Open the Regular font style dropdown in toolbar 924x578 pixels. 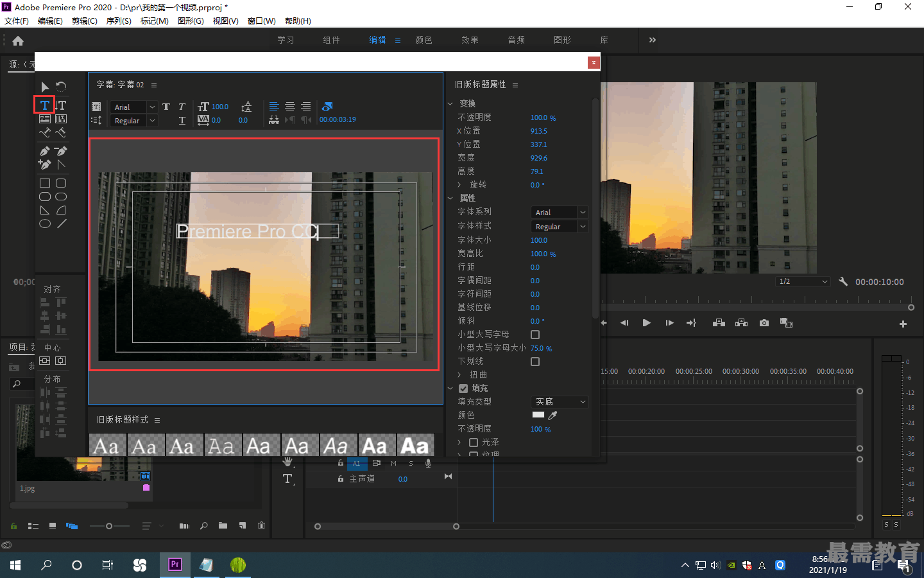(133, 120)
